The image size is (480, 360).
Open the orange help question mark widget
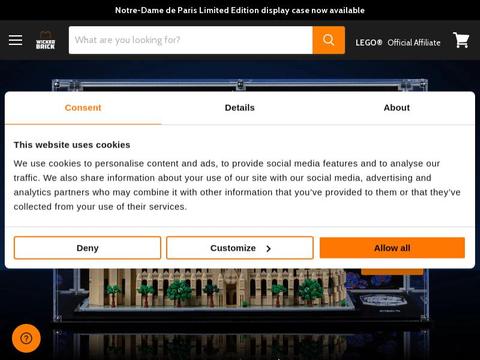click(x=26, y=338)
